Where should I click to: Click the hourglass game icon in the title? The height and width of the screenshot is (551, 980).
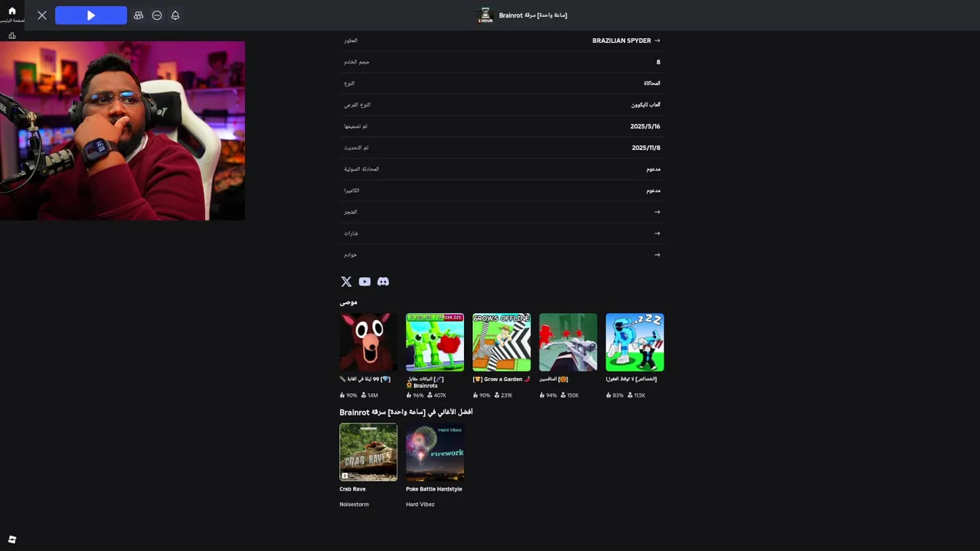point(485,15)
